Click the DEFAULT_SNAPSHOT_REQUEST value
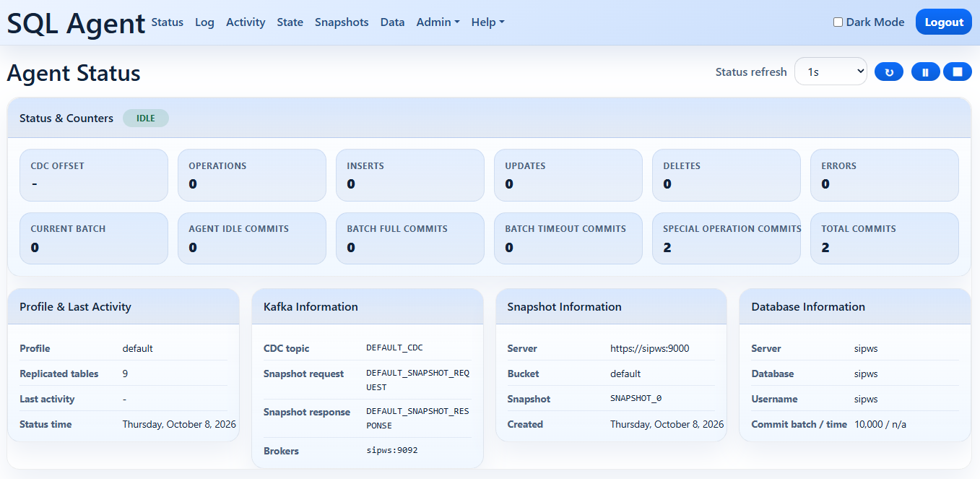 coord(418,380)
